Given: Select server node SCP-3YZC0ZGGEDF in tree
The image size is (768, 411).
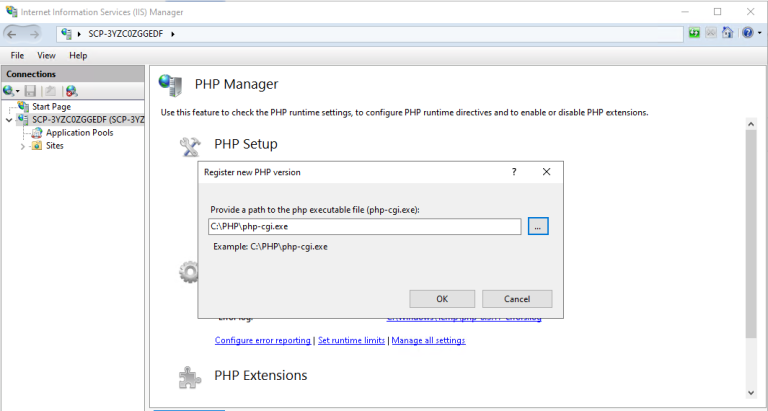Looking at the screenshot, I should tap(88, 120).
